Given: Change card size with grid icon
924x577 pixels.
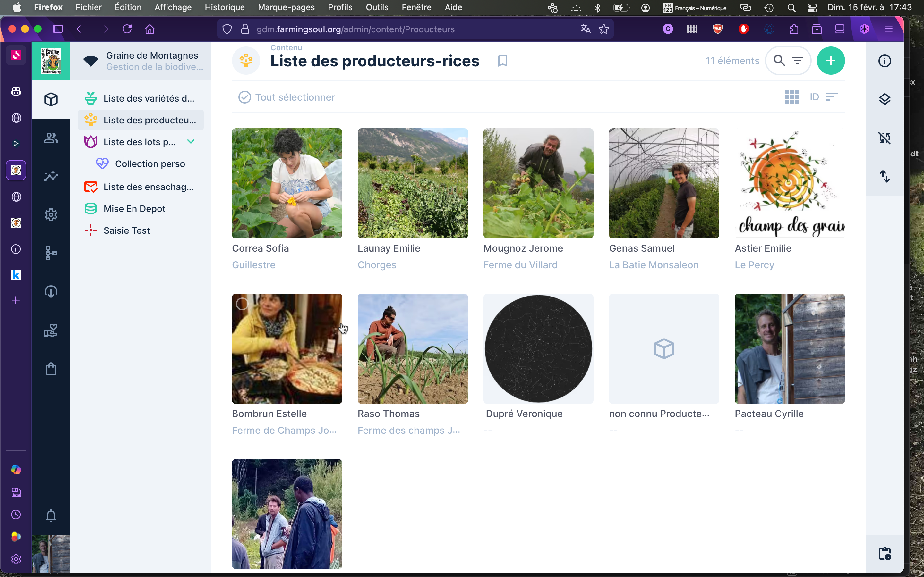Looking at the screenshot, I should click(x=791, y=97).
